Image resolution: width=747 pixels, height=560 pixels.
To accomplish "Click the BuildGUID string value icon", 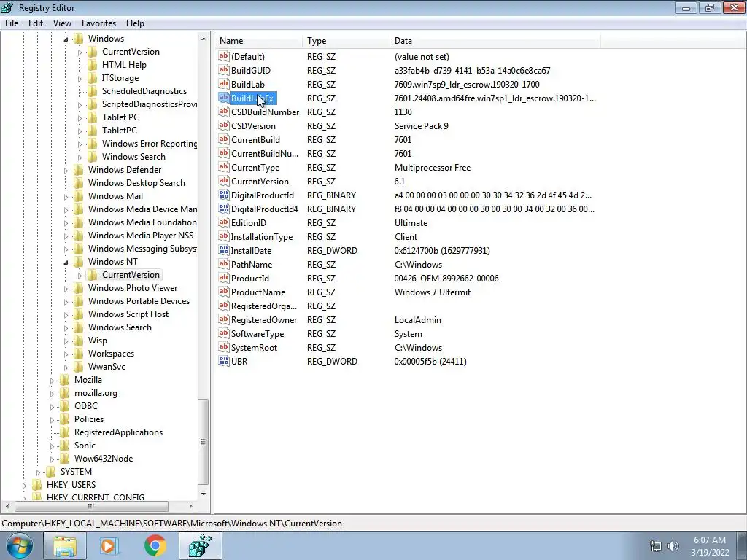I will [x=223, y=70].
